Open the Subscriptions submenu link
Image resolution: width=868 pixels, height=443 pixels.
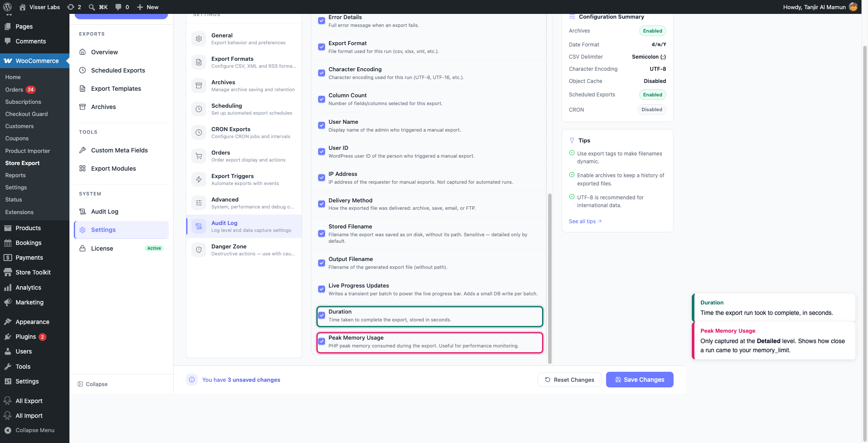click(x=23, y=102)
